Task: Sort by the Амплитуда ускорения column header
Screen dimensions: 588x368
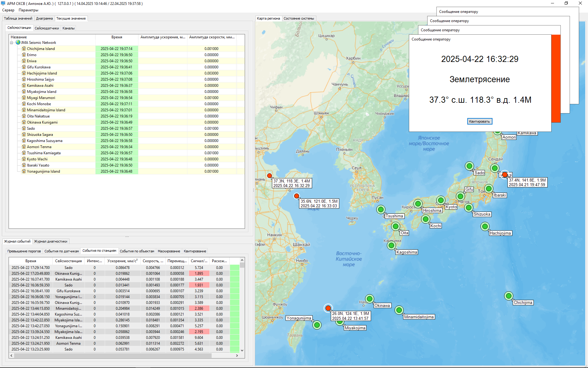Action: (x=163, y=37)
